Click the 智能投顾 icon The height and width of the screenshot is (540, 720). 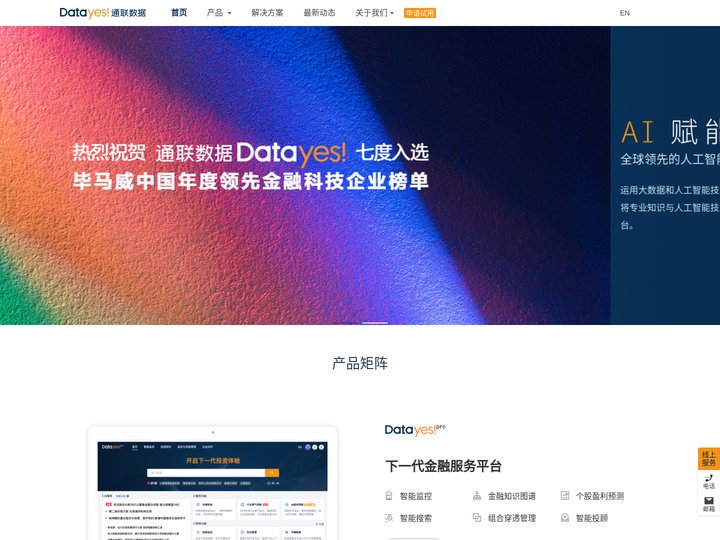coord(565,518)
